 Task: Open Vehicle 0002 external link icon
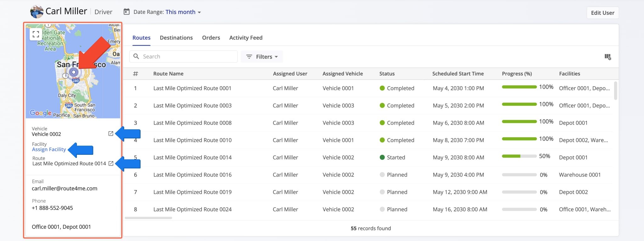[x=111, y=134]
